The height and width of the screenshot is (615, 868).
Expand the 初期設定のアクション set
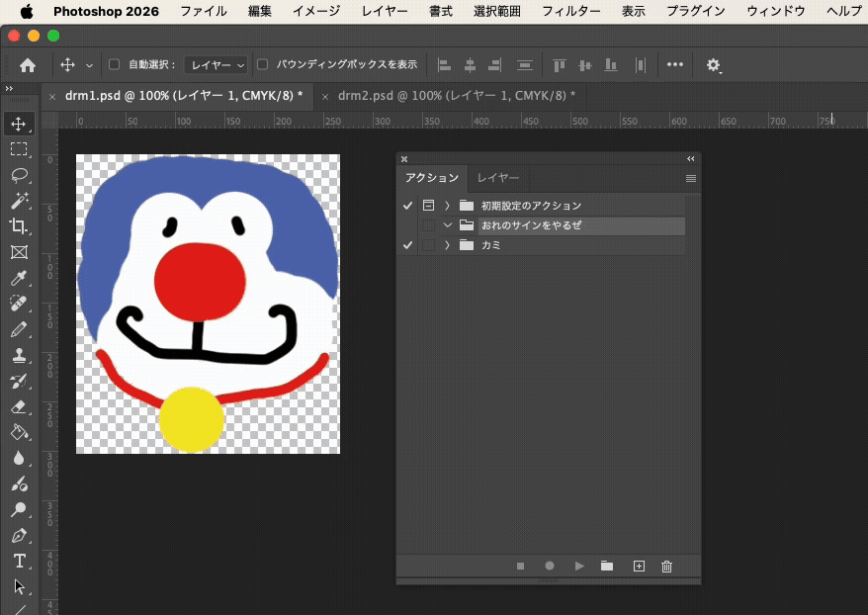[x=447, y=206]
